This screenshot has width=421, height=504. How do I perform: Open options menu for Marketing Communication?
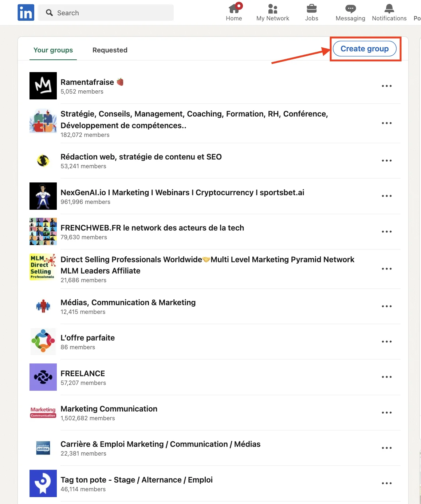point(387,413)
